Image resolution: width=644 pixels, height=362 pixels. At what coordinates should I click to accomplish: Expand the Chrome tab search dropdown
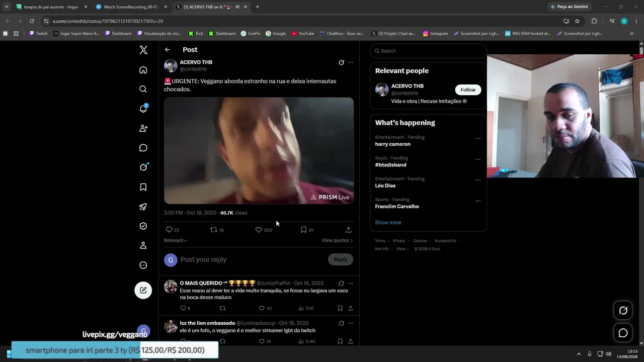7,7
